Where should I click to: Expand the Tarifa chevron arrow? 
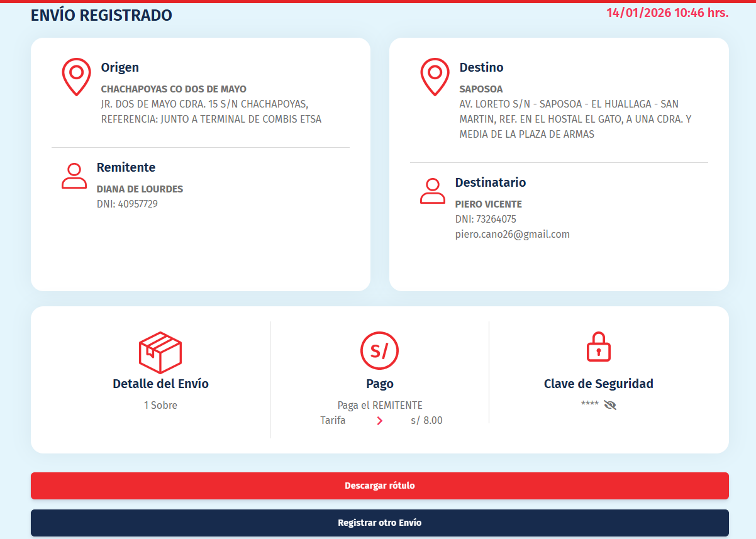379,421
